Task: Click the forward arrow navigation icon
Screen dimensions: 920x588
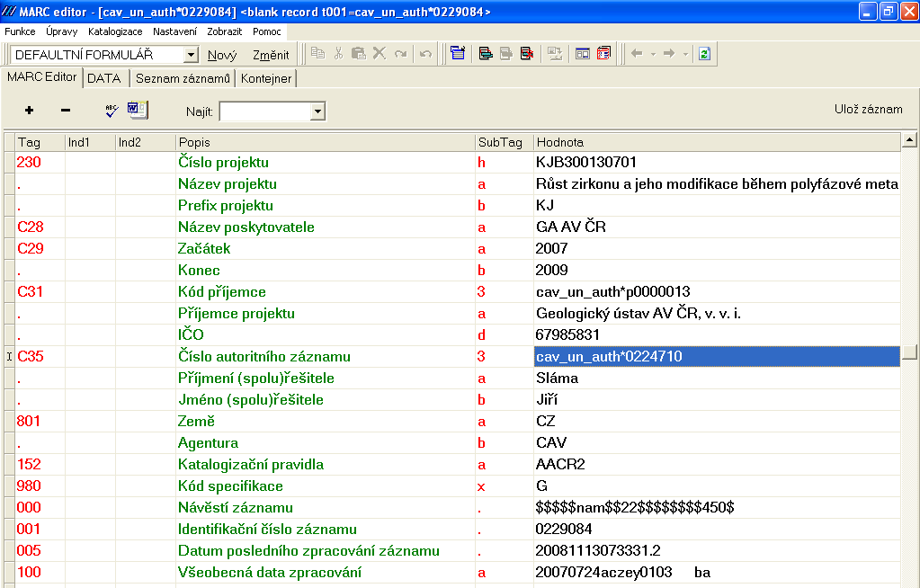Action: tap(669, 53)
